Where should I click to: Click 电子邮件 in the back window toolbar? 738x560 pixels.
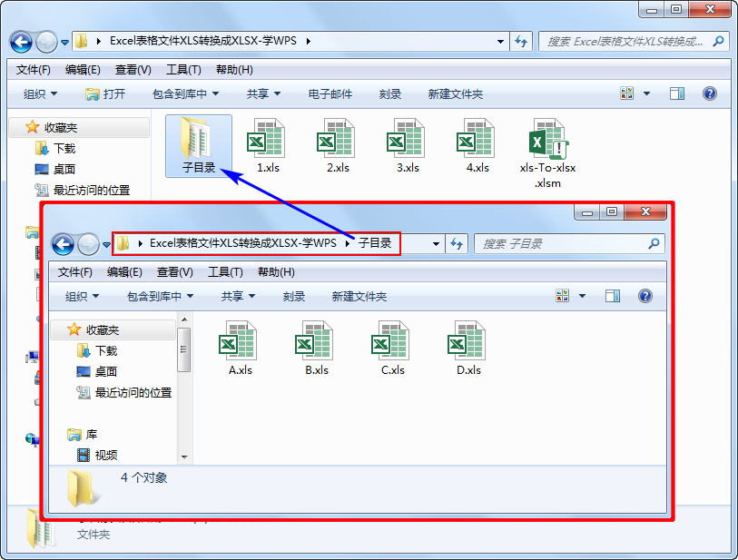point(330,94)
